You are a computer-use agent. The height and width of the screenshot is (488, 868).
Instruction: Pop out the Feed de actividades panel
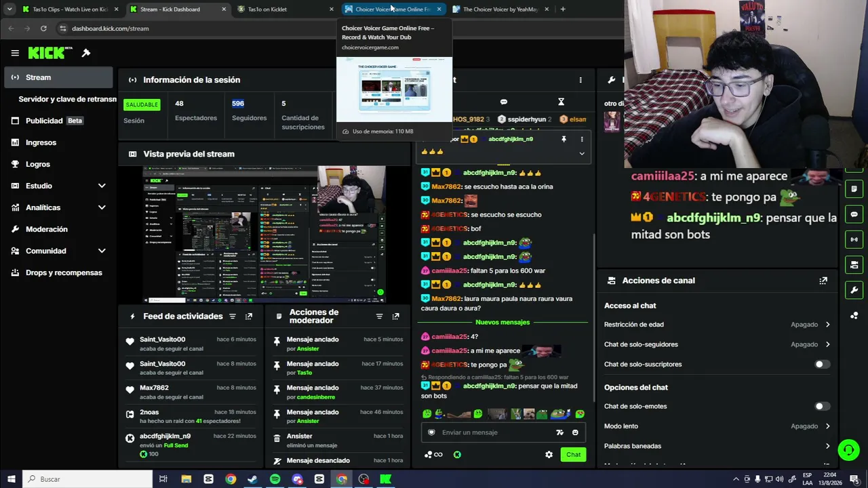pyautogui.click(x=249, y=317)
